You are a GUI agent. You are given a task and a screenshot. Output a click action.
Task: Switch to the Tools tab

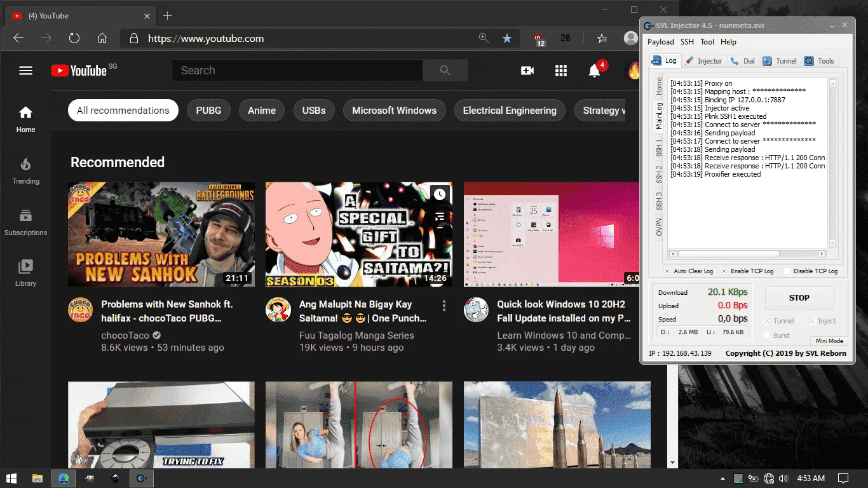[x=819, y=61]
